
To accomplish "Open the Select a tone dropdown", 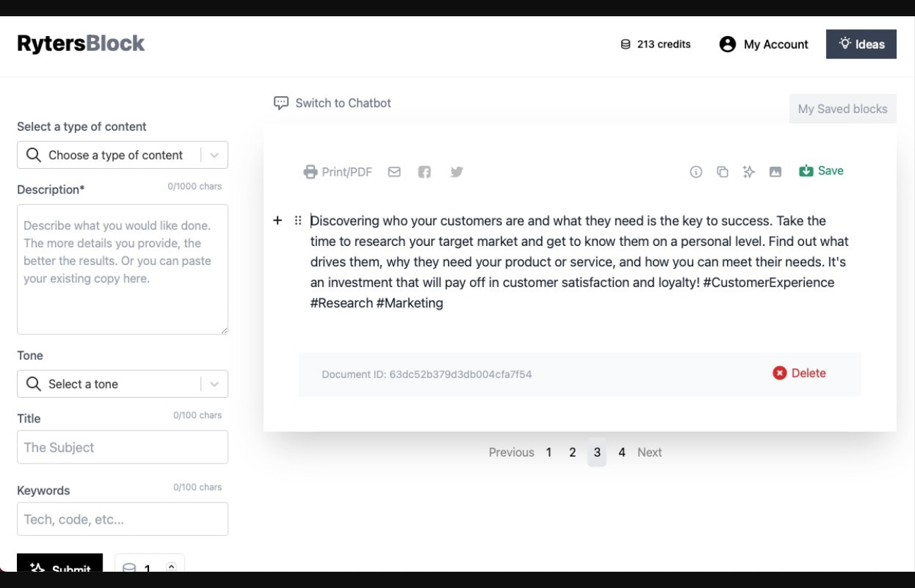I will (214, 384).
